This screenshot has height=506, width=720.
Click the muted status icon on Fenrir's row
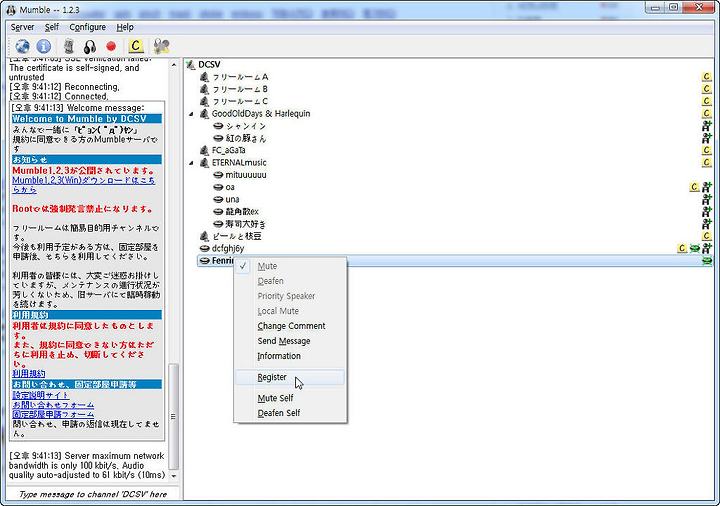[x=707, y=261]
